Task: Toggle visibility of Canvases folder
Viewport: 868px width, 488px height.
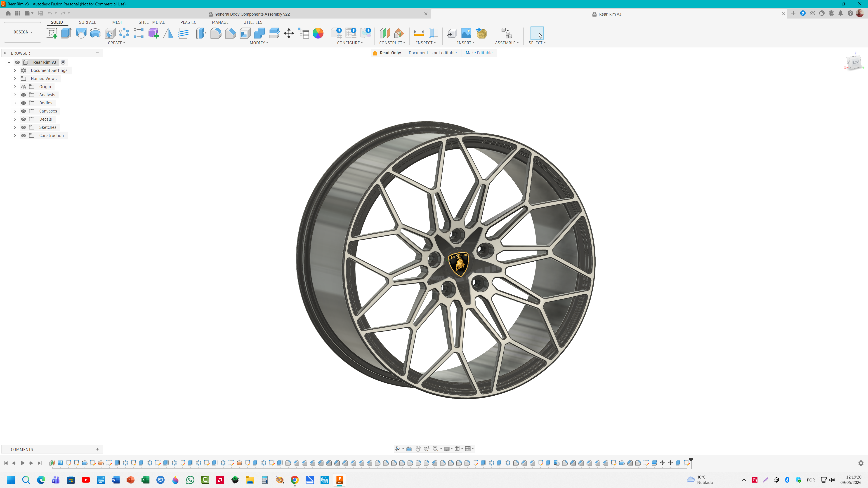Action: 23,111
